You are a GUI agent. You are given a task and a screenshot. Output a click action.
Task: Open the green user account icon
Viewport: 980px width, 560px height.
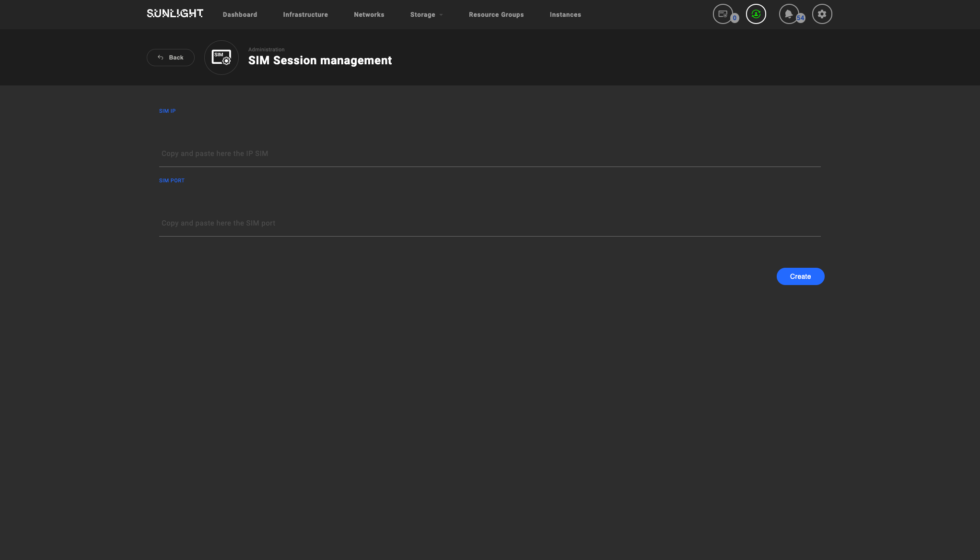point(756,14)
